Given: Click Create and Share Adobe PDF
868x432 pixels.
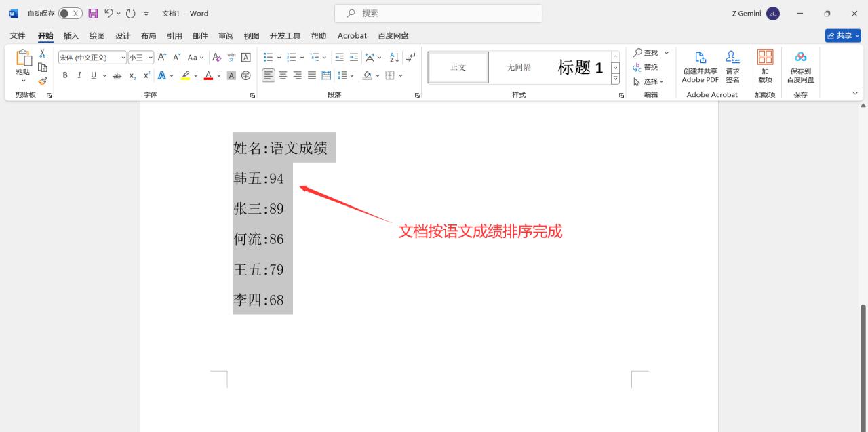Looking at the screenshot, I should point(701,66).
